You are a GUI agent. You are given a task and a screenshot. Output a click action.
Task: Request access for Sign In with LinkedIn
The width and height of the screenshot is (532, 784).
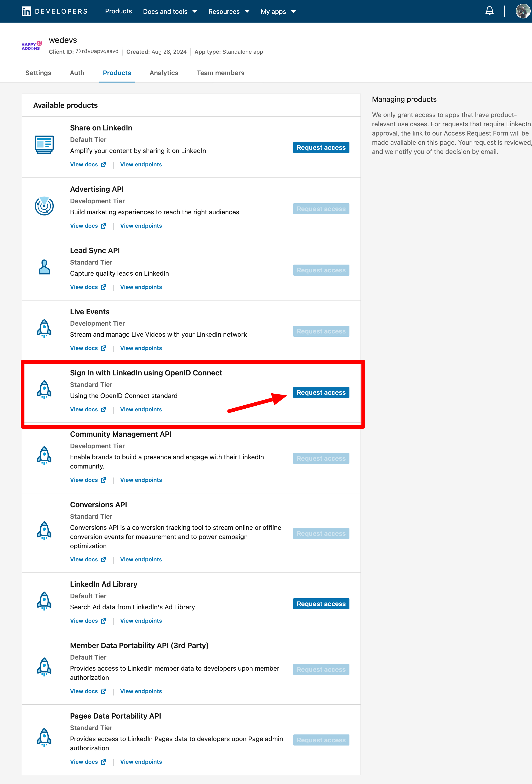click(x=321, y=392)
